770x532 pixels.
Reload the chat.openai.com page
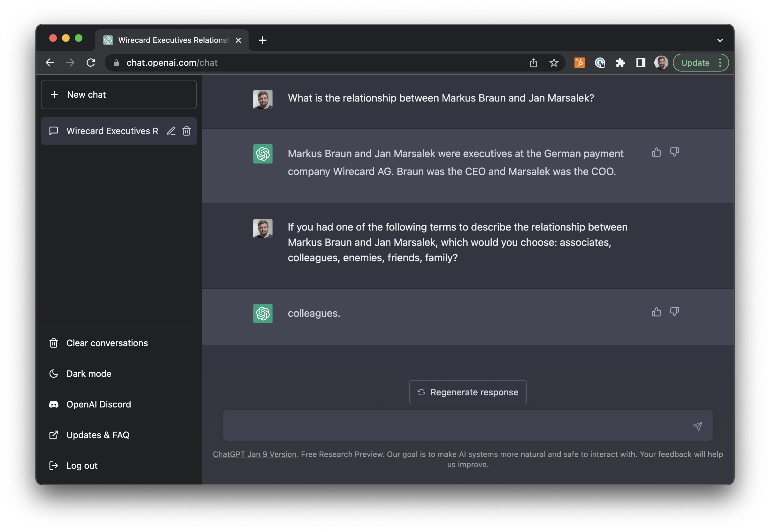91,63
